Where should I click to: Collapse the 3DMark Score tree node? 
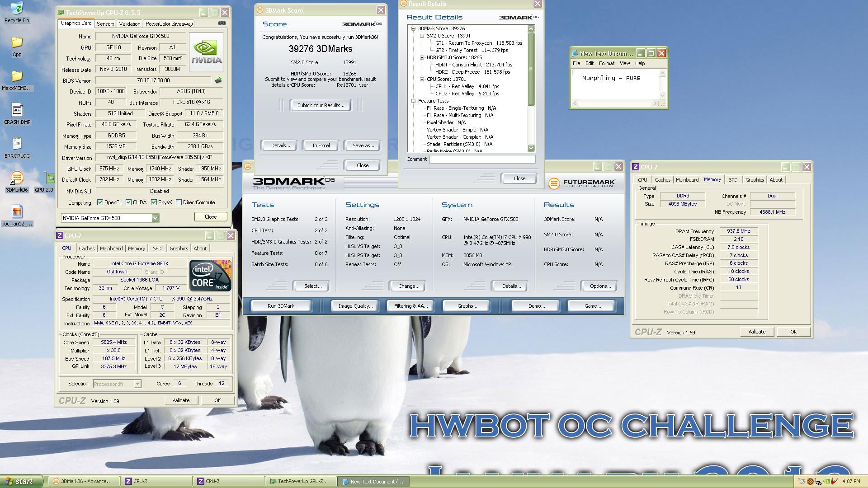(x=413, y=28)
